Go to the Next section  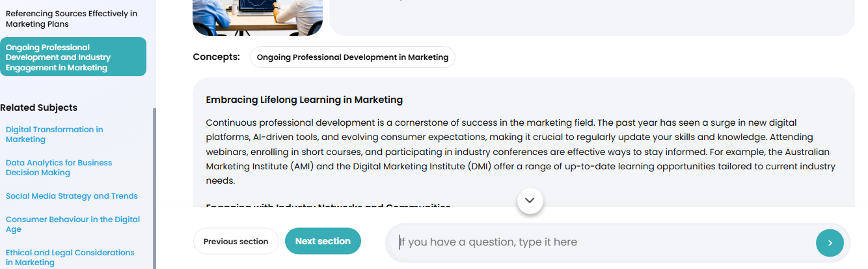point(323,241)
